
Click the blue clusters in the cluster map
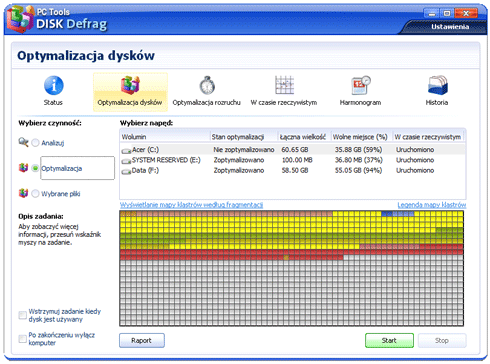tap(397, 214)
